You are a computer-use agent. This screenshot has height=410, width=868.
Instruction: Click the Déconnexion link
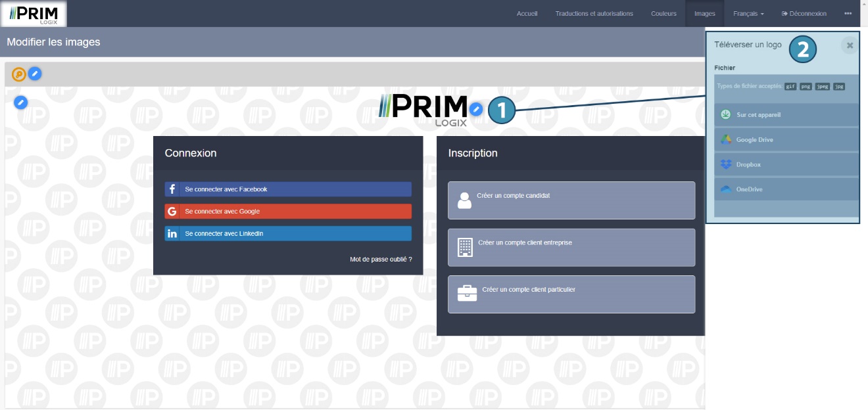click(x=804, y=14)
